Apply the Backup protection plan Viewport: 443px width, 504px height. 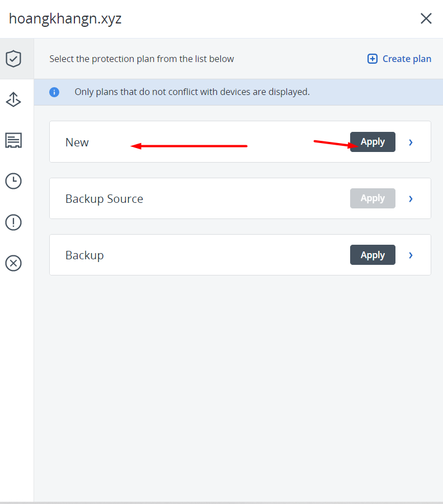point(373,255)
